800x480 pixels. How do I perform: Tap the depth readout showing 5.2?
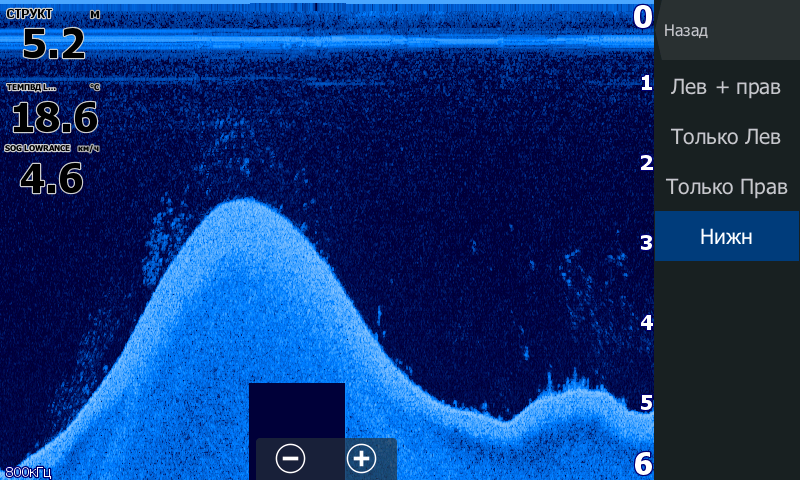click(x=53, y=44)
